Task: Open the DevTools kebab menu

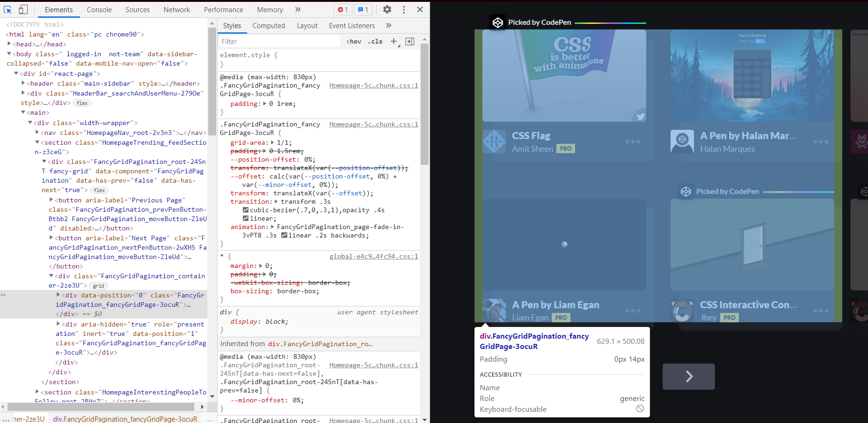Action: pyautogui.click(x=404, y=9)
